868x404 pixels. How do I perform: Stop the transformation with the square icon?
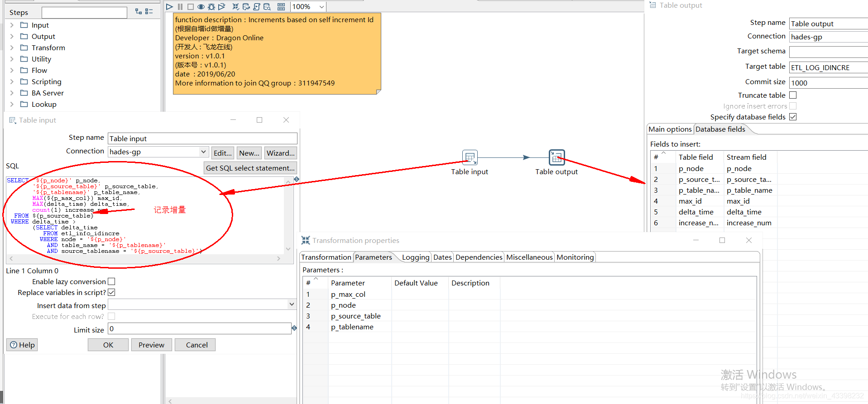191,7
